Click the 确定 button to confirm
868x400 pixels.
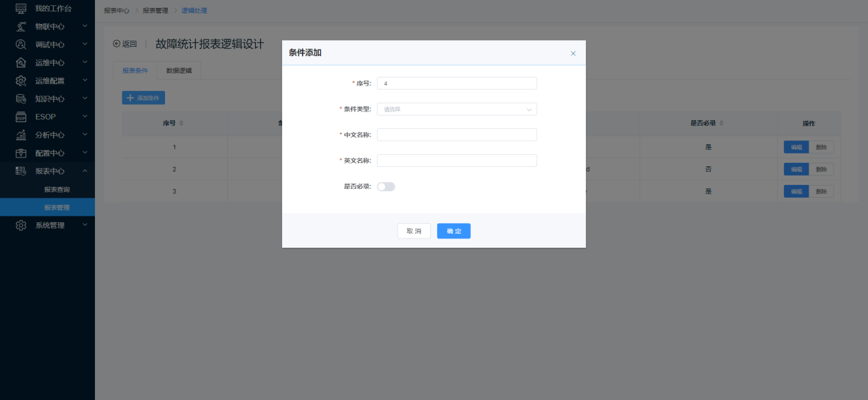click(x=454, y=231)
